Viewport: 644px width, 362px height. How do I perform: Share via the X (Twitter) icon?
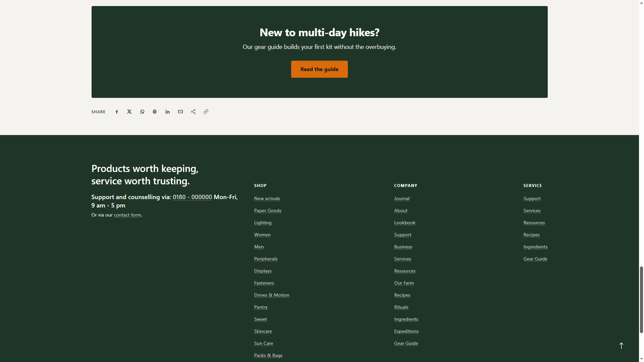(x=129, y=112)
